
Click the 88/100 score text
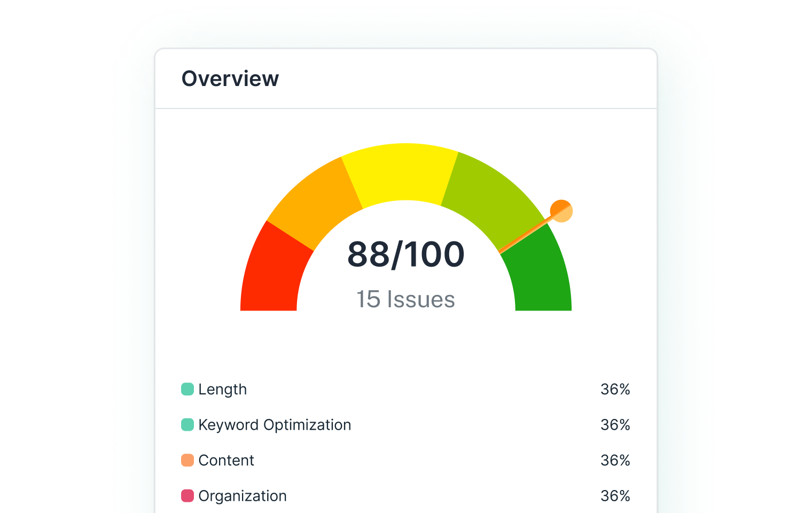coord(406,254)
